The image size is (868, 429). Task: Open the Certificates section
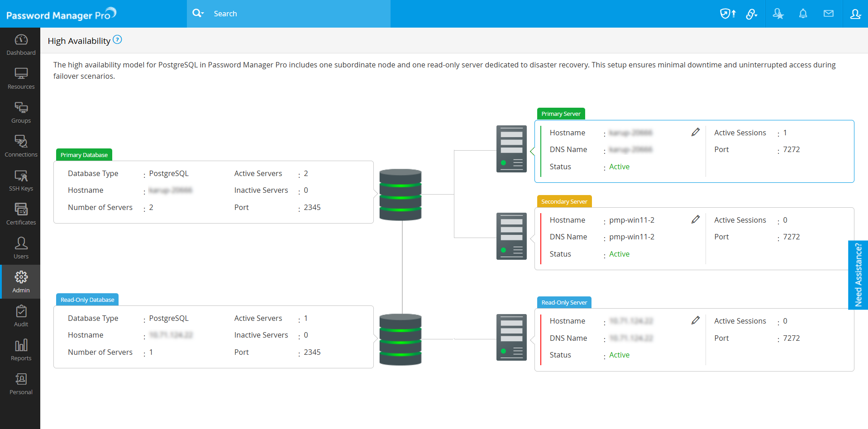[x=21, y=214]
